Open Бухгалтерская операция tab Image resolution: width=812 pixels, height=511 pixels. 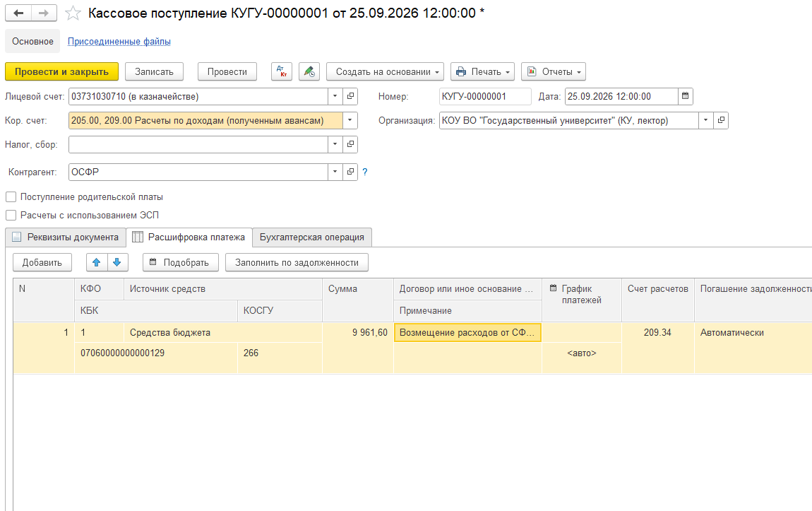(312, 237)
